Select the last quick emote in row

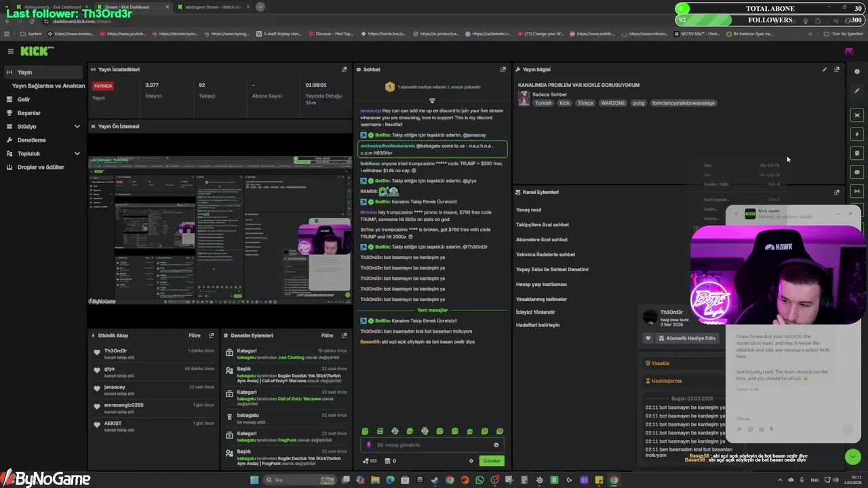point(500,431)
